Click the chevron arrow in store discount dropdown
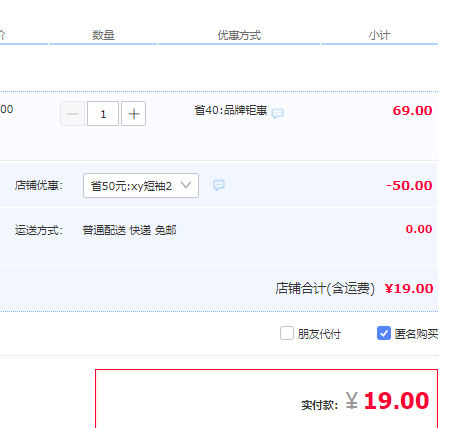Image resolution: width=467 pixels, height=428 pixels. (x=186, y=185)
